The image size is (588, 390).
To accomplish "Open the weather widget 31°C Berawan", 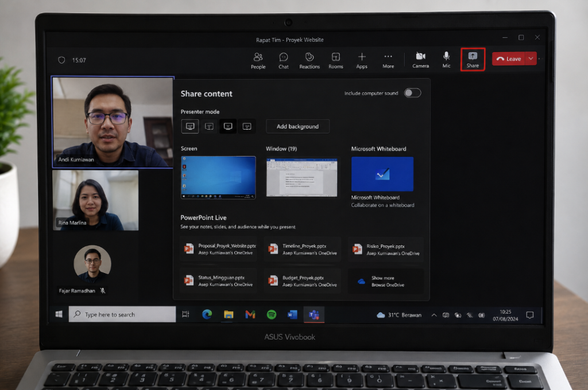I will (399, 315).
